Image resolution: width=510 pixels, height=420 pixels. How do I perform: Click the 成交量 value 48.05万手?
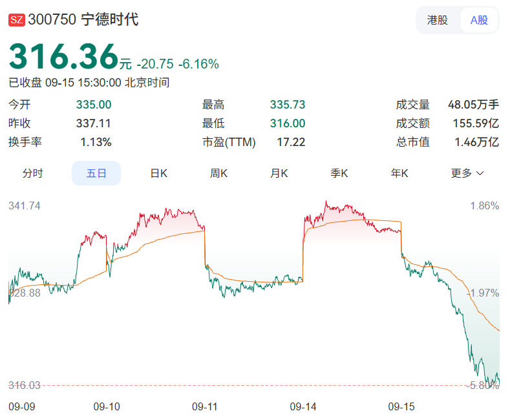point(473,105)
